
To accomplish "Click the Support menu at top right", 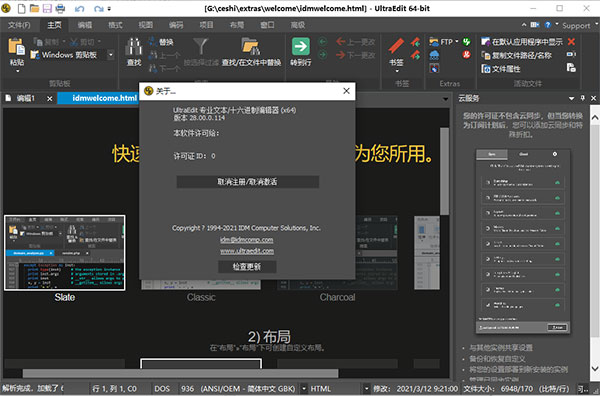I will pyautogui.click(x=576, y=26).
